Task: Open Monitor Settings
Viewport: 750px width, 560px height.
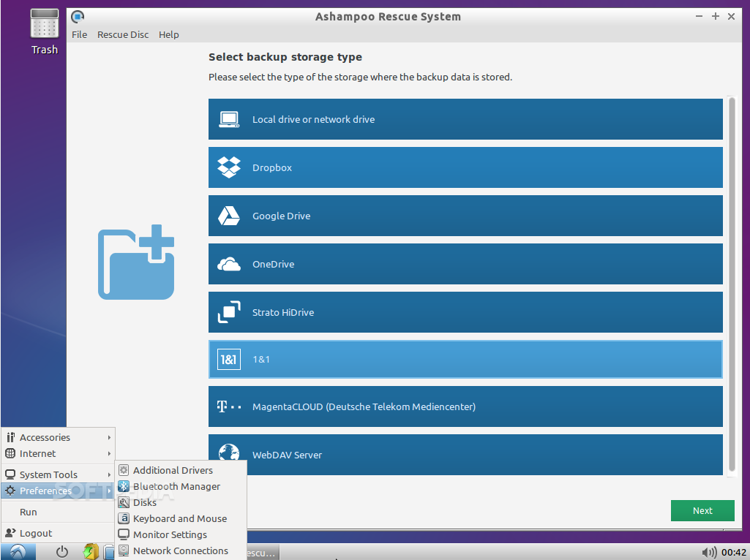Action: (181, 534)
